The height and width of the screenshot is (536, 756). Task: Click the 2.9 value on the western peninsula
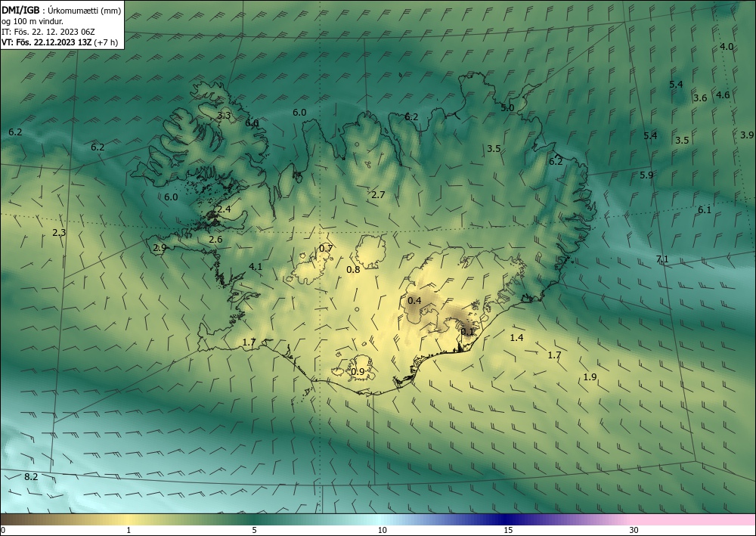(160, 248)
